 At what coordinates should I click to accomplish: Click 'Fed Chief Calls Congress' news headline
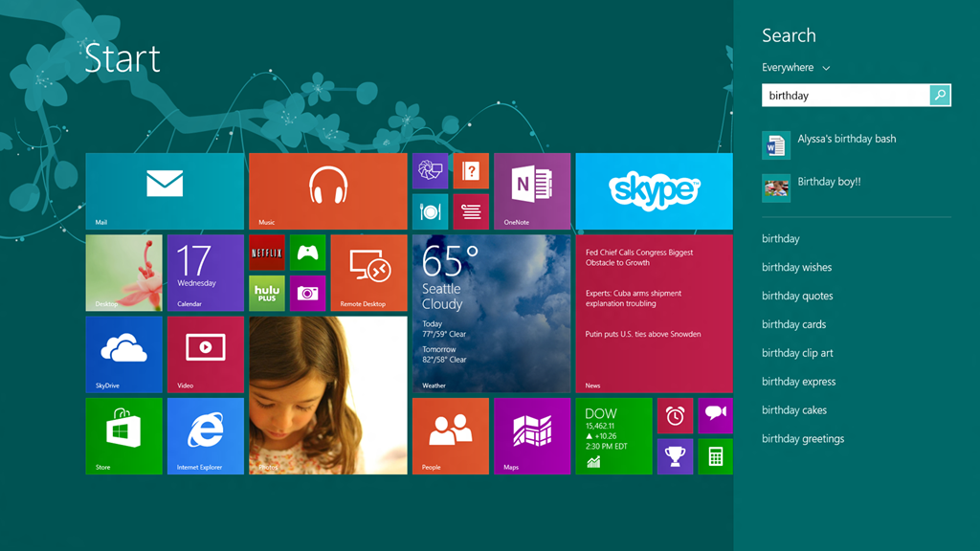(639, 257)
